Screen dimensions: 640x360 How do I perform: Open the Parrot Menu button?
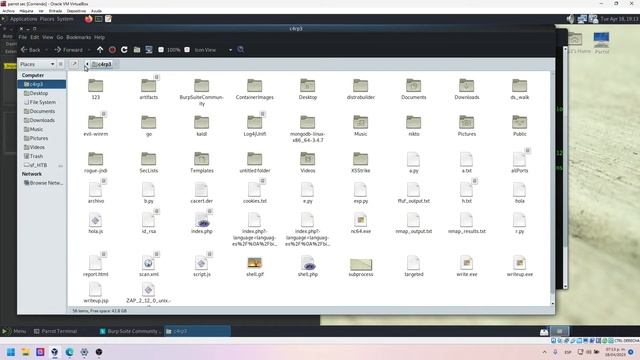[x=14, y=331]
